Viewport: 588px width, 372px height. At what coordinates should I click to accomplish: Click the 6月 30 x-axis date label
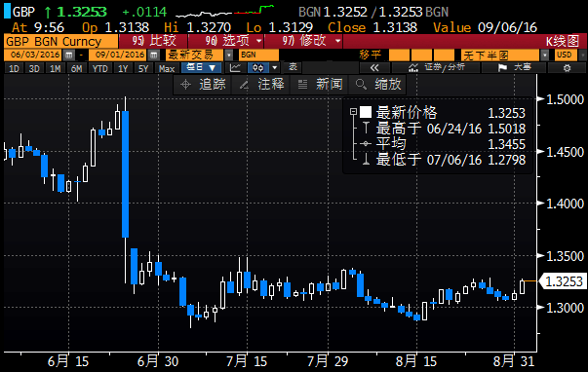click(158, 361)
